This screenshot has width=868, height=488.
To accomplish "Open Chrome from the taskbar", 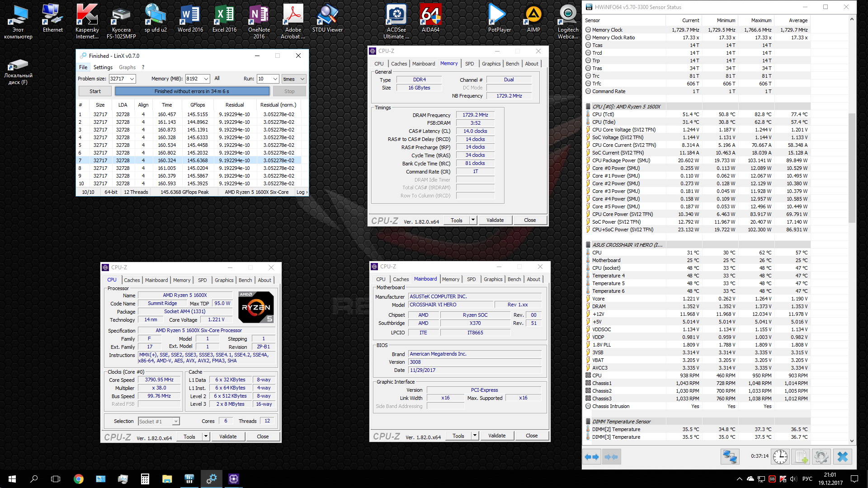I will [x=79, y=479].
